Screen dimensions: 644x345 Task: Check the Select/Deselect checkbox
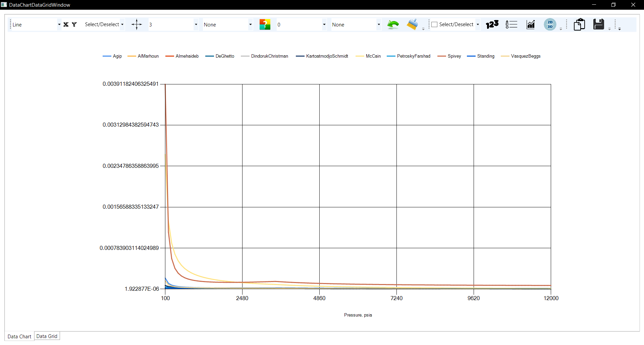(434, 24)
